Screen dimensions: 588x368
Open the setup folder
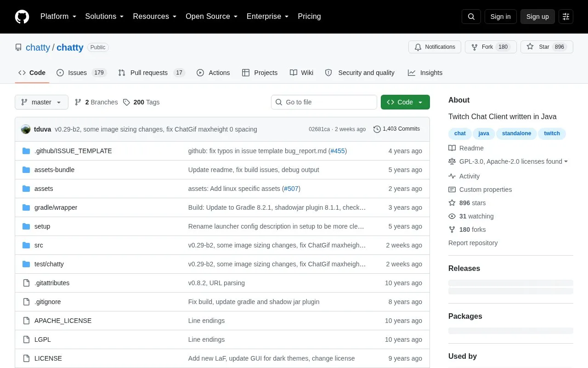tap(42, 226)
